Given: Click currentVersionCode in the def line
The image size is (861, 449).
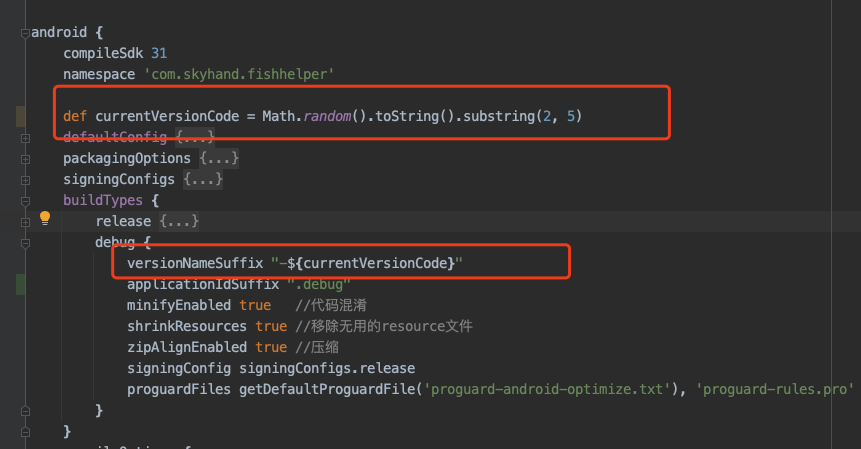Looking at the screenshot, I should 167,116.
